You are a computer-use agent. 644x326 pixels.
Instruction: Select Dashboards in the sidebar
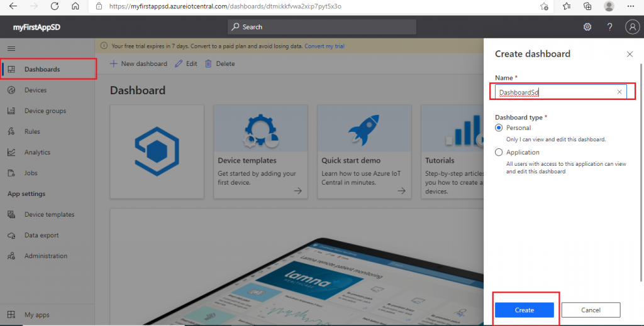tap(48, 69)
